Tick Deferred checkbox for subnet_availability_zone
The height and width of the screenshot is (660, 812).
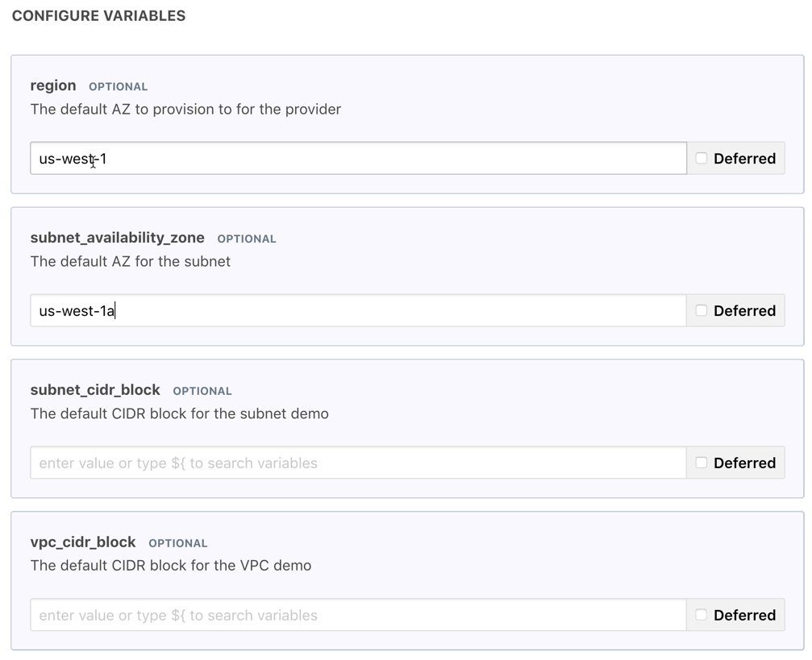702,311
